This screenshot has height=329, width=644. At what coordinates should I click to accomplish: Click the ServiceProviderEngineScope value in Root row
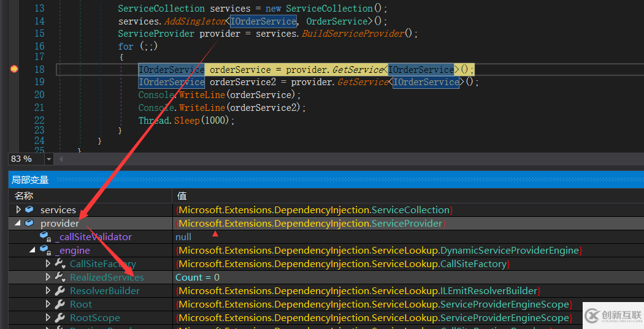point(374,304)
